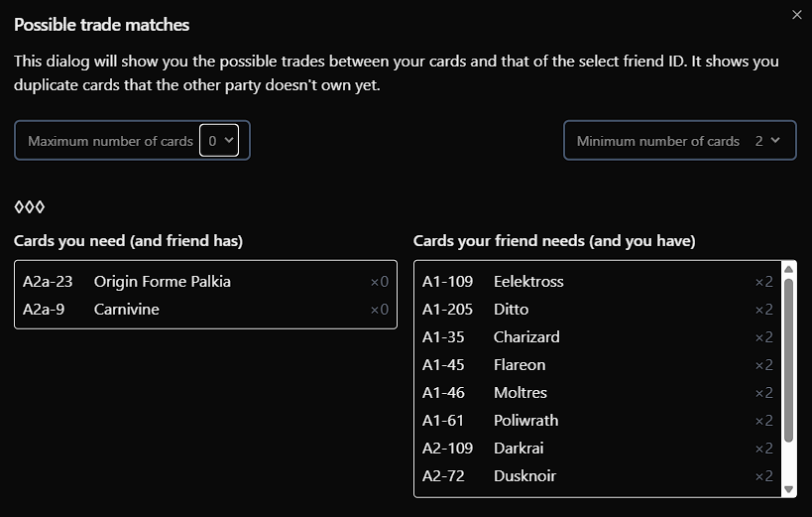Image resolution: width=812 pixels, height=517 pixels.
Task: Select Origin Forme Palkia card row
Action: [x=205, y=282]
